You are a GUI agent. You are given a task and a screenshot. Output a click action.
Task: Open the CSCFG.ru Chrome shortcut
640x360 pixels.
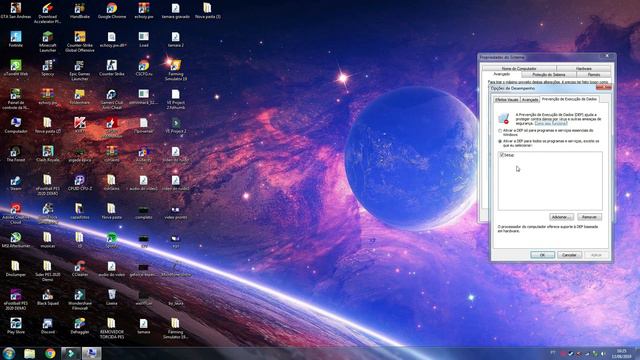pyautogui.click(x=144, y=68)
